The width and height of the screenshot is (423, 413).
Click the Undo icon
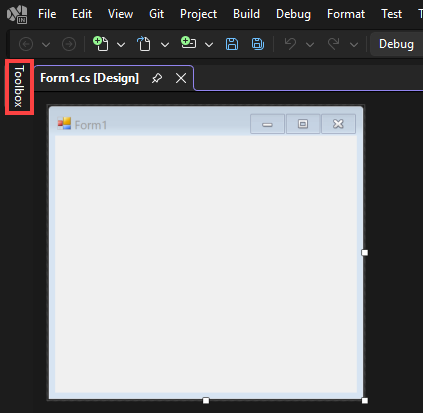290,44
